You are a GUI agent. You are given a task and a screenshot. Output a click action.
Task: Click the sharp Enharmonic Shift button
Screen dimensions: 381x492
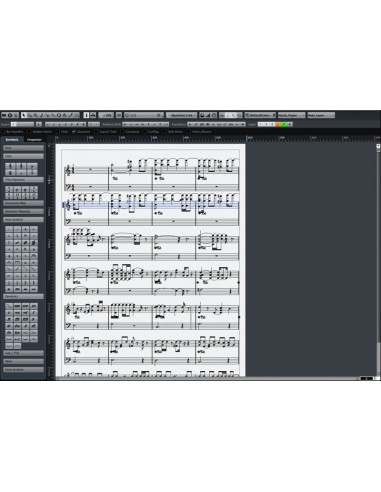(x=148, y=124)
